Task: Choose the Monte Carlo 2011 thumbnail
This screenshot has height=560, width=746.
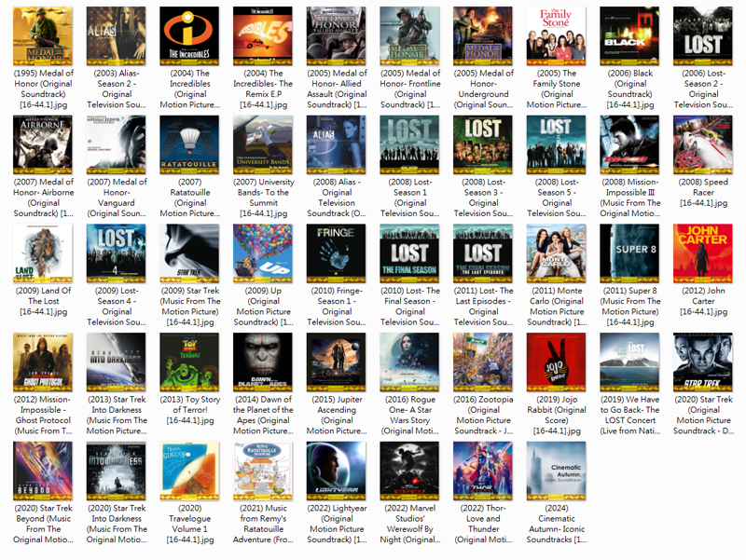Action: pyautogui.click(x=556, y=253)
